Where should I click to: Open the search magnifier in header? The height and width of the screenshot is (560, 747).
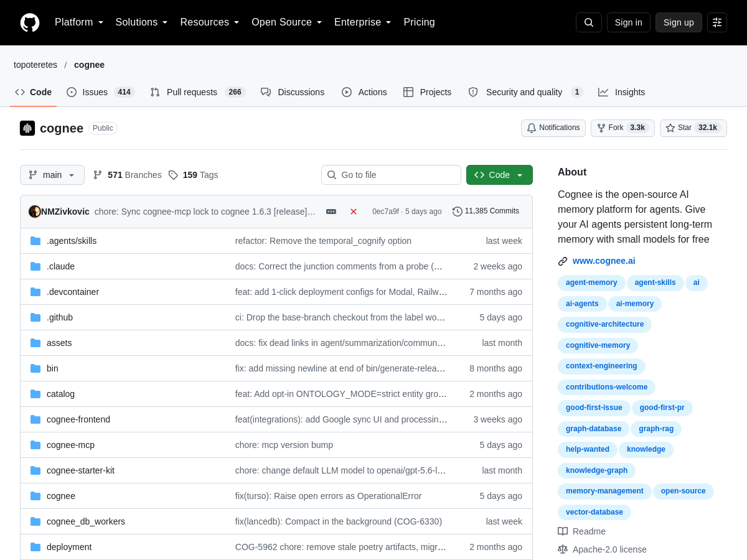[589, 22]
